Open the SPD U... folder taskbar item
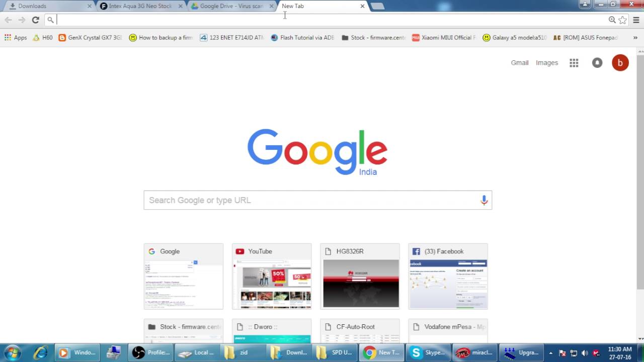Viewport: 644px width, 362px height. [336, 352]
